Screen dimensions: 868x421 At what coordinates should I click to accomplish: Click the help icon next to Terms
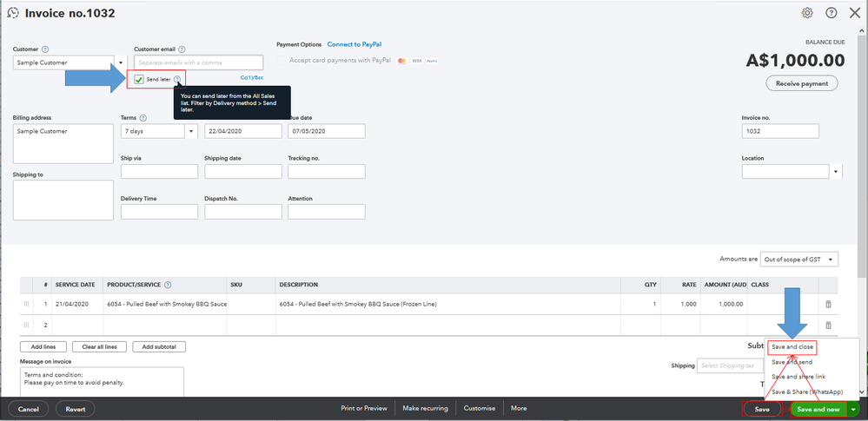[x=142, y=118]
